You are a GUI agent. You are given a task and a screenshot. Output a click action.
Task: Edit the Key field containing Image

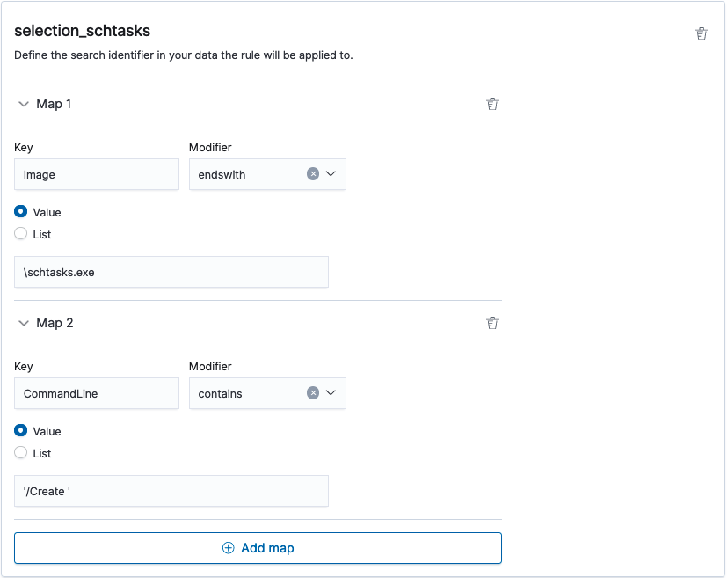click(x=96, y=173)
